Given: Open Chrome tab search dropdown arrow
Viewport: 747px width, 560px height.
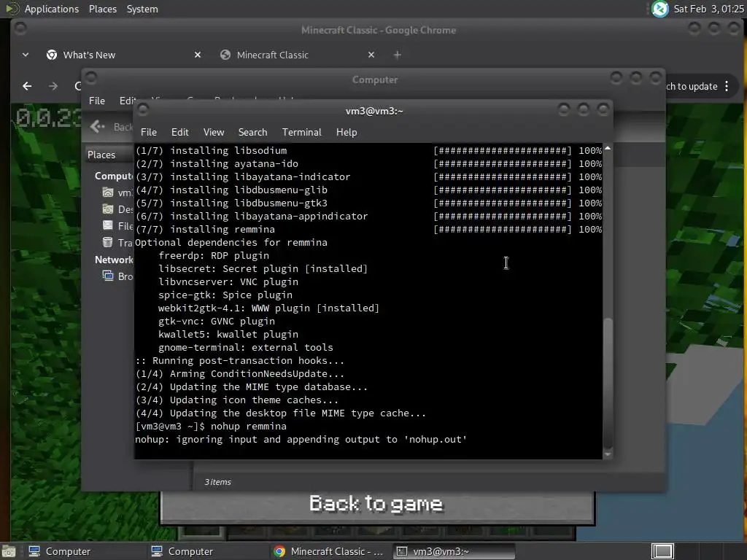Looking at the screenshot, I should click(26, 55).
